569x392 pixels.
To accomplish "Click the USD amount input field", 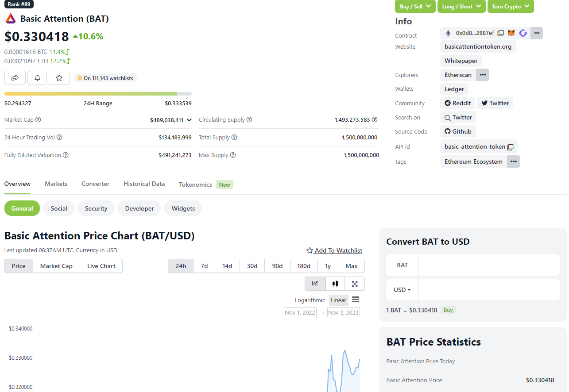I will point(489,290).
